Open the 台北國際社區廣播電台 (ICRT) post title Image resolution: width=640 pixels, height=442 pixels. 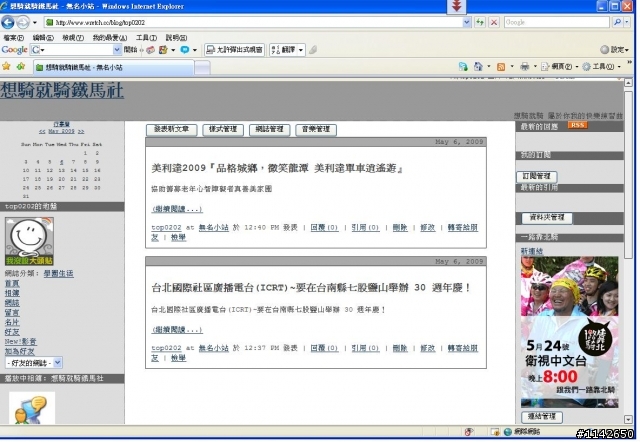(x=311, y=288)
